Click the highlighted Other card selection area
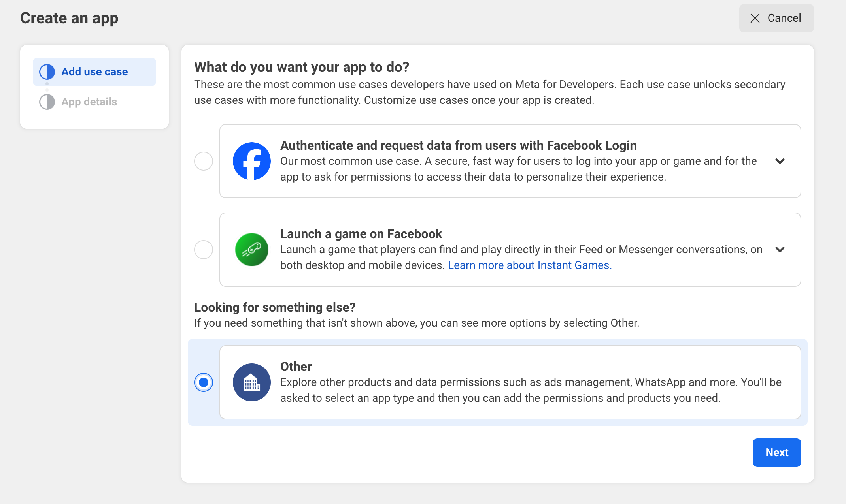 tap(498, 382)
